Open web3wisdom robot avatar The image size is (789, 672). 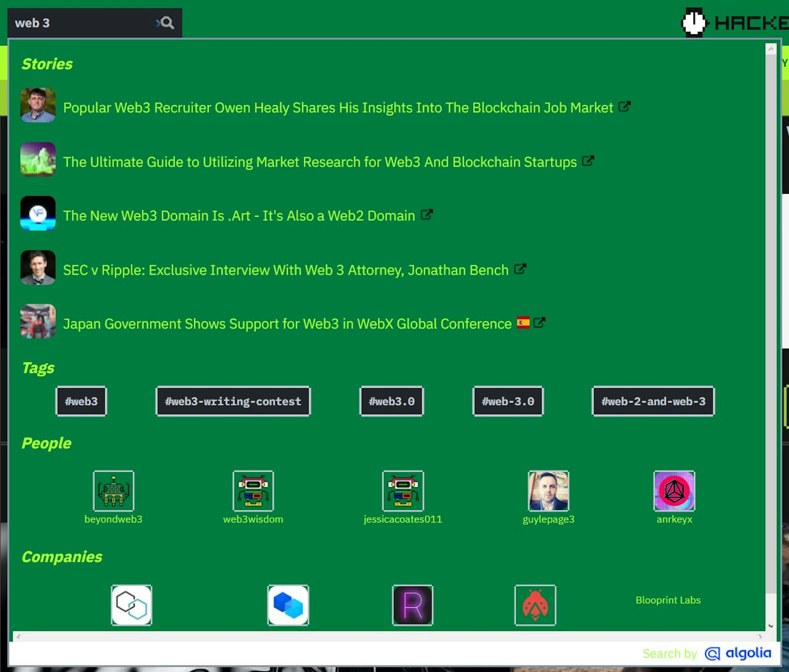point(253,491)
